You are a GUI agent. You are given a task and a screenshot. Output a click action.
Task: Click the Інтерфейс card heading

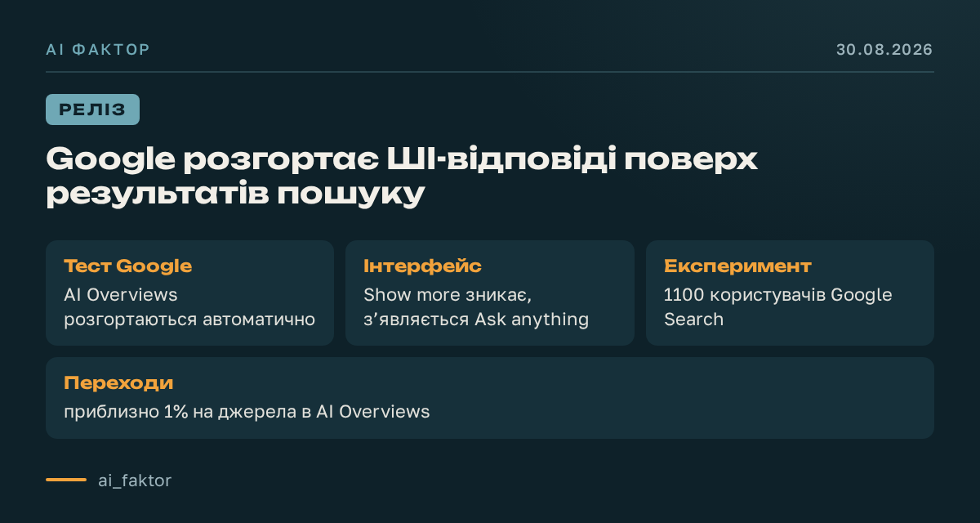click(x=422, y=266)
